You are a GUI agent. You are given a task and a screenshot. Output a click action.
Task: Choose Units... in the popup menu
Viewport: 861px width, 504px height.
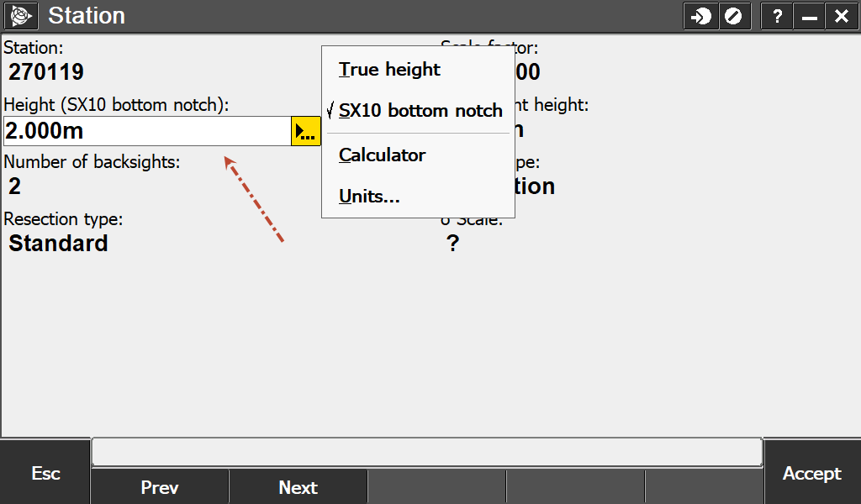369,197
